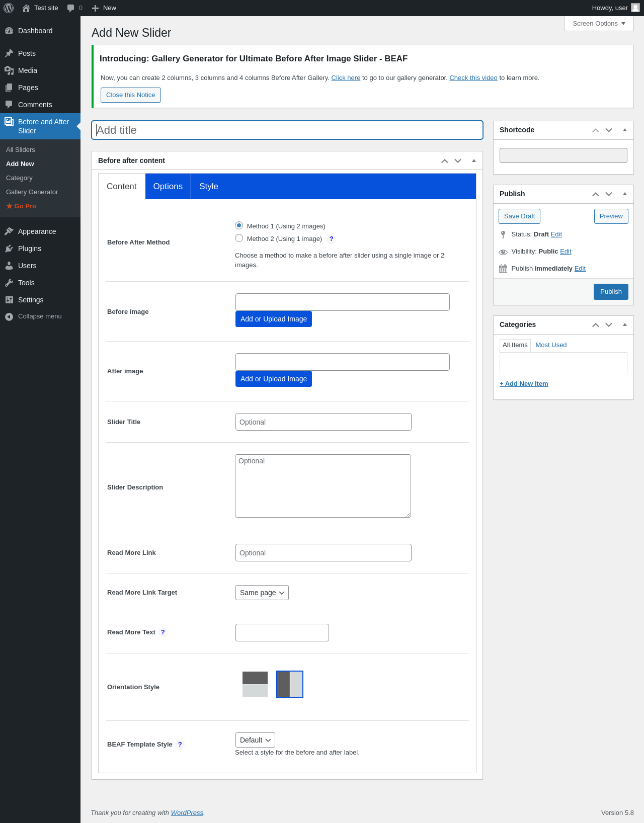Click the Dashboard gauge icon

coord(9,31)
